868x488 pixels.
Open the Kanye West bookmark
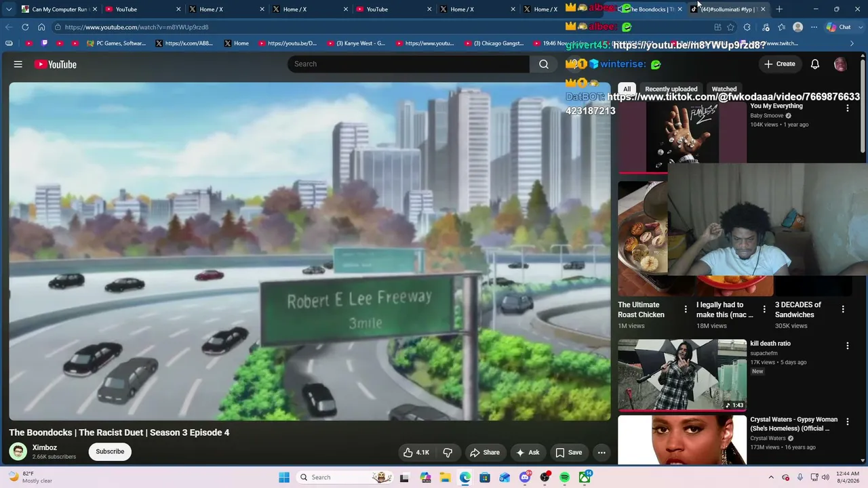coord(356,43)
